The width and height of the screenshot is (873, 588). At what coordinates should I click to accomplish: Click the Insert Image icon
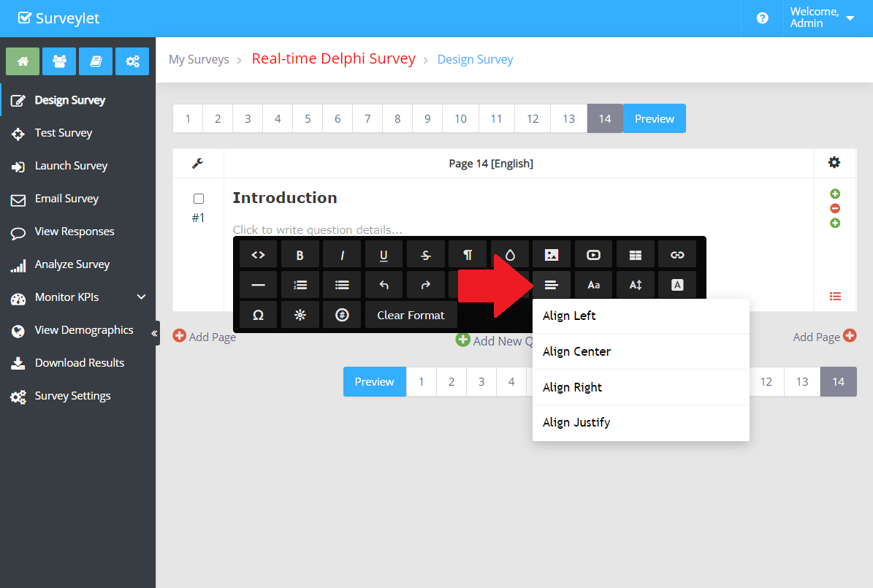[552, 255]
